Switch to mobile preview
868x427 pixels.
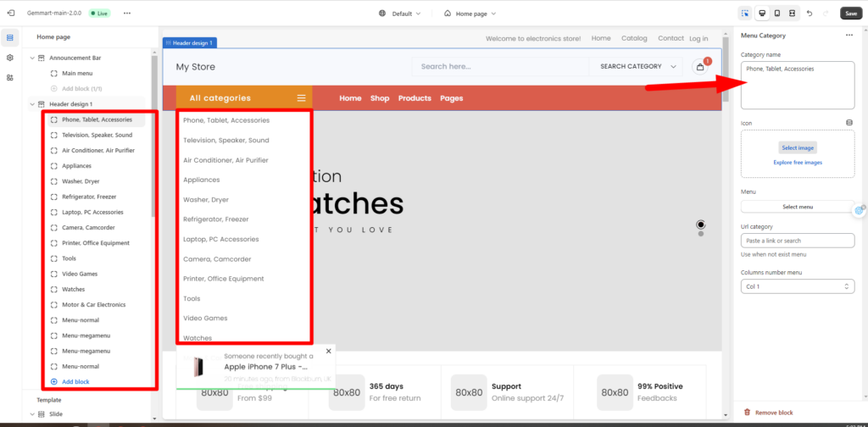[x=777, y=14]
